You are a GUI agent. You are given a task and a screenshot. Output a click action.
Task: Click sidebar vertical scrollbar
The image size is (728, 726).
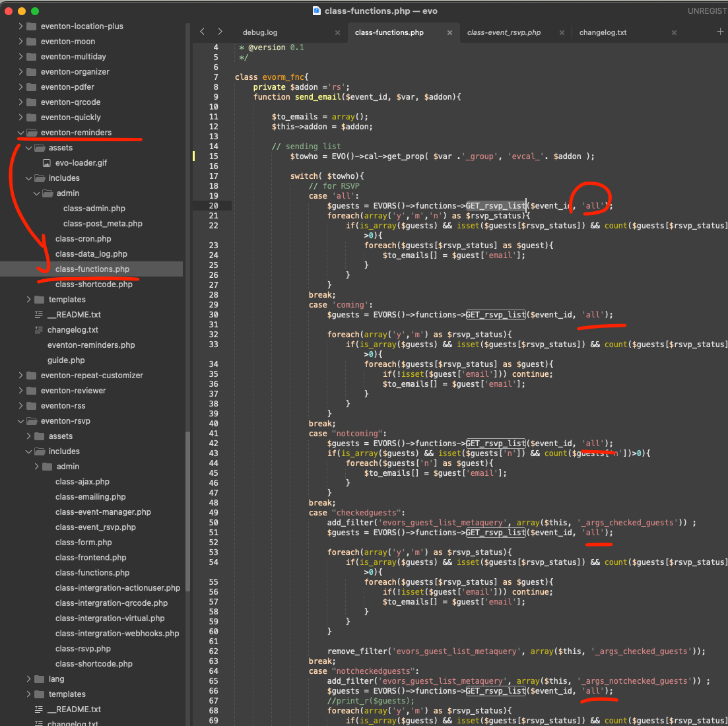click(187, 511)
